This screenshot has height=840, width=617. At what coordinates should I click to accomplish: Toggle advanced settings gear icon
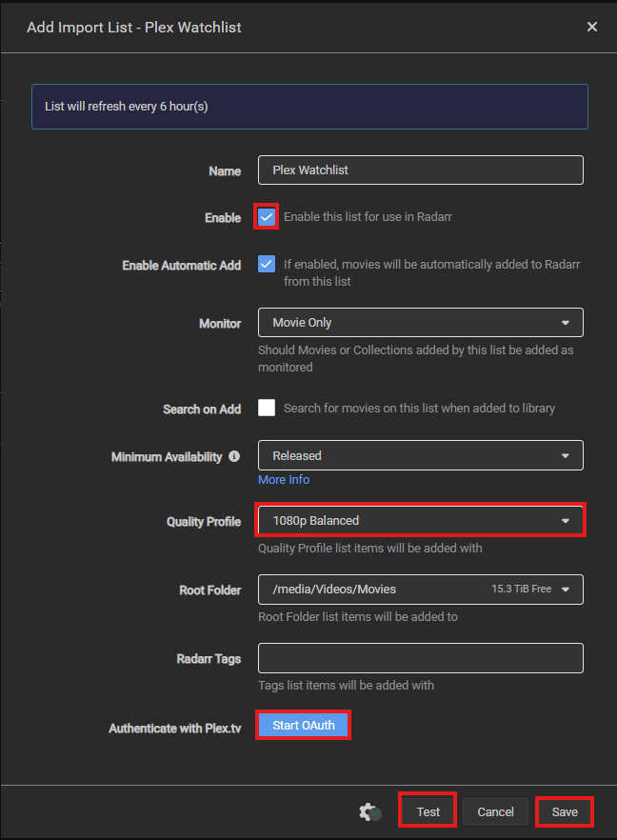369,812
